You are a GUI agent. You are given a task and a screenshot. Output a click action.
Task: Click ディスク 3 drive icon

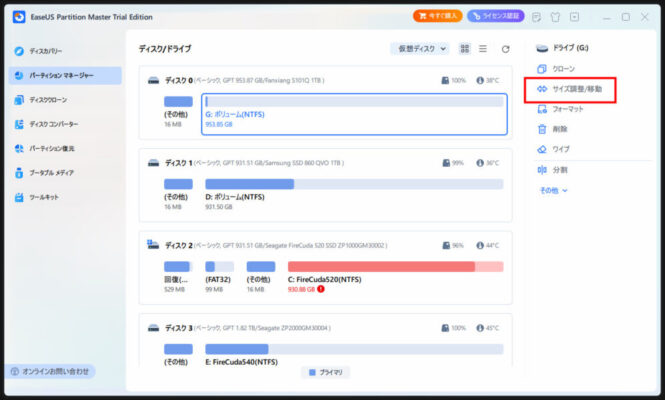pos(154,328)
